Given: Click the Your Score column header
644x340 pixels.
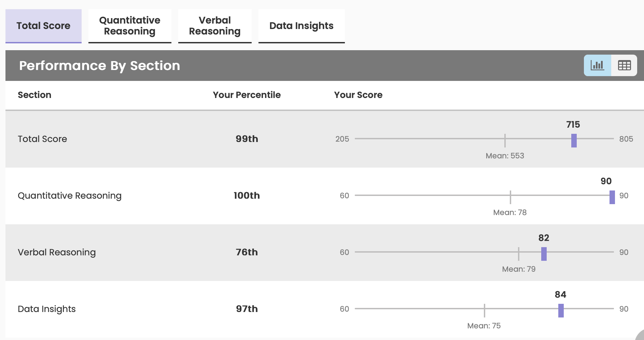Looking at the screenshot, I should [358, 95].
